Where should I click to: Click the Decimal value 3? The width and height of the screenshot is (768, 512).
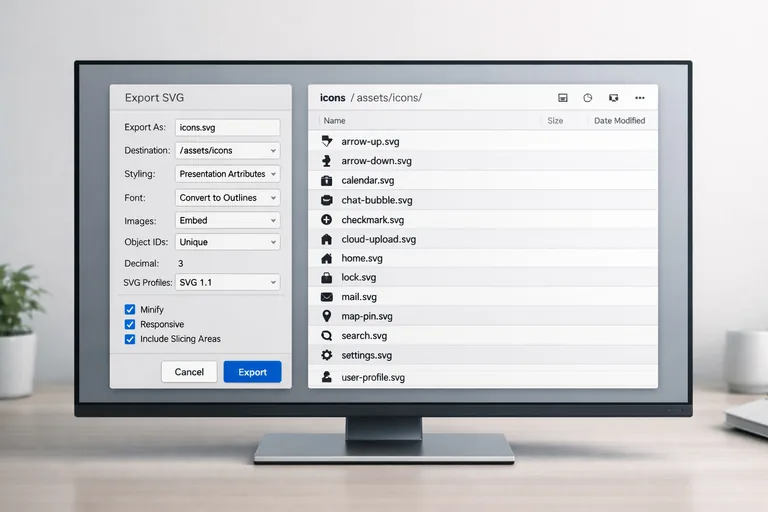pyautogui.click(x=181, y=264)
